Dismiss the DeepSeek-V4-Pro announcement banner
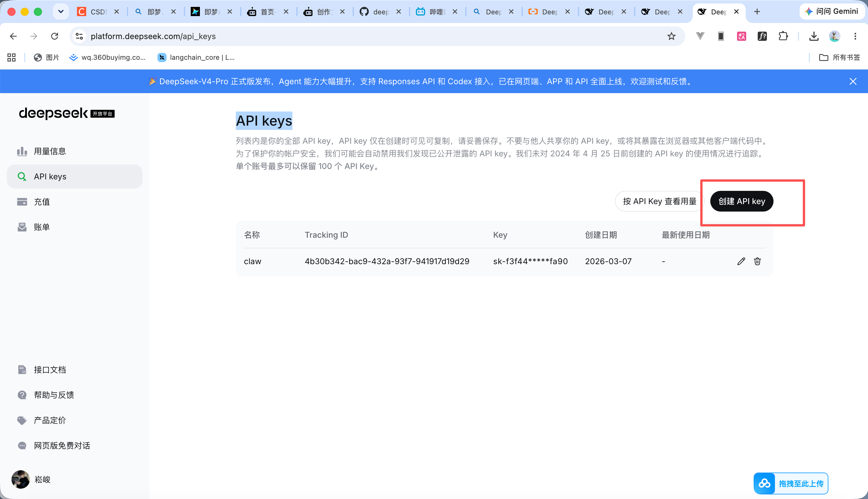The image size is (868, 499). pyautogui.click(x=852, y=81)
